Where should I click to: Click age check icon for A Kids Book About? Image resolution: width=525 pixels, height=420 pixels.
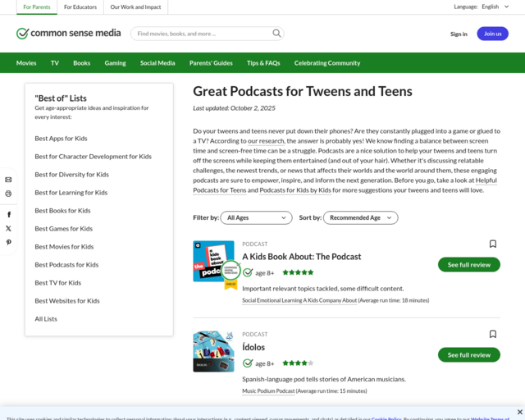(248, 272)
